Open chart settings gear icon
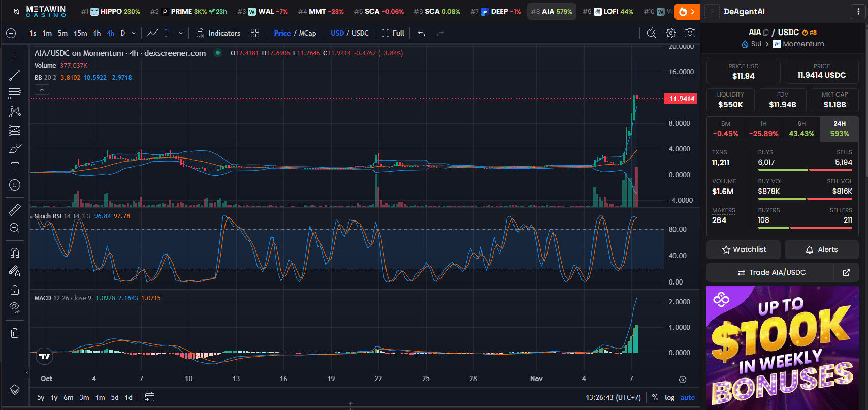 pyautogui.click(x=671, y=33)
